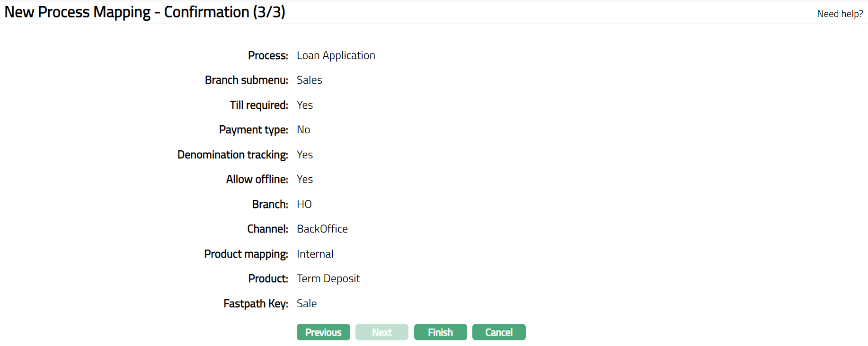Click the 'No' value for Payment type
The height and width of the screenshot is (346, 868).
click(303, 130)
